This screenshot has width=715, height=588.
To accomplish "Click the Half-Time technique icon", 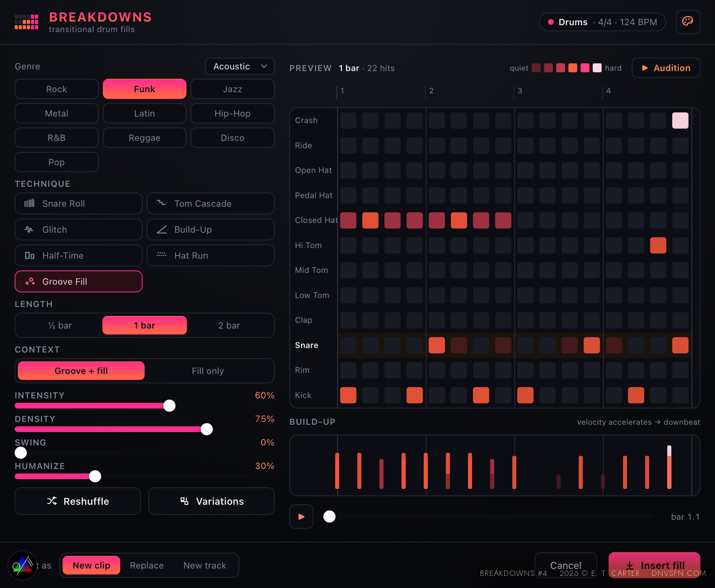I will coord(29,255).
